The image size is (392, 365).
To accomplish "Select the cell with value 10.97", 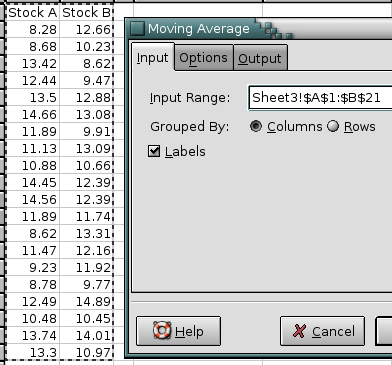I will click(x=86, y=352).
